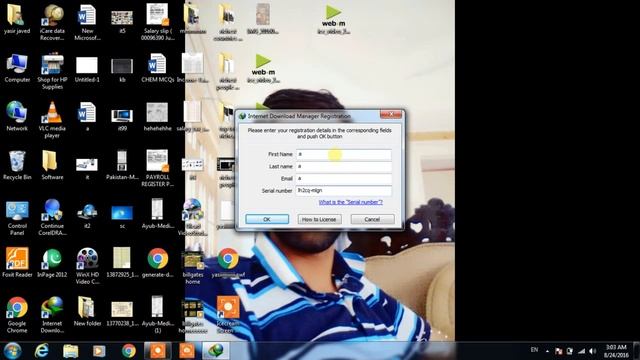Select the billgates home desktop icon
The height and width of the screenshot is (360, 640).
(x=193, y=266)
